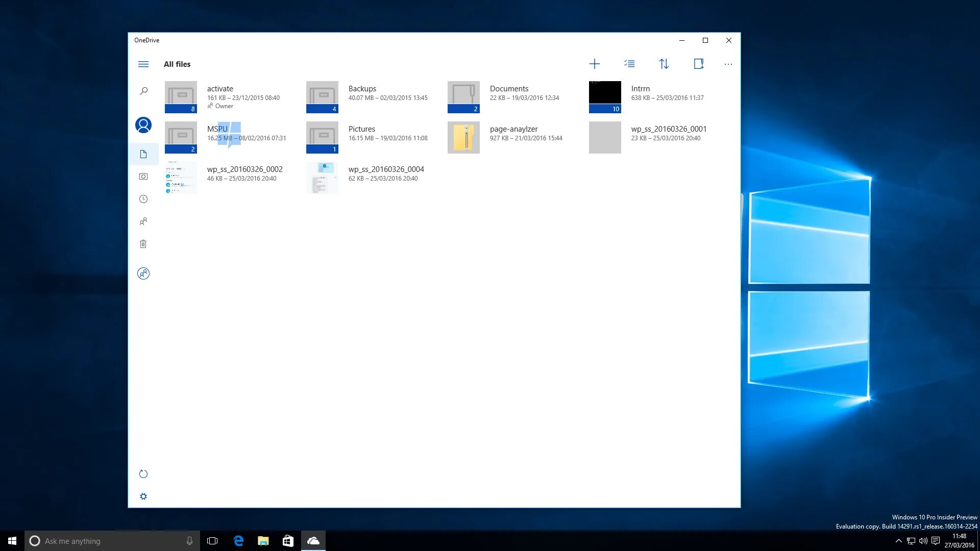Open the Search in OneDrive
The width and height of the screenshot is (980, 551).
click(x=143, y=90)
